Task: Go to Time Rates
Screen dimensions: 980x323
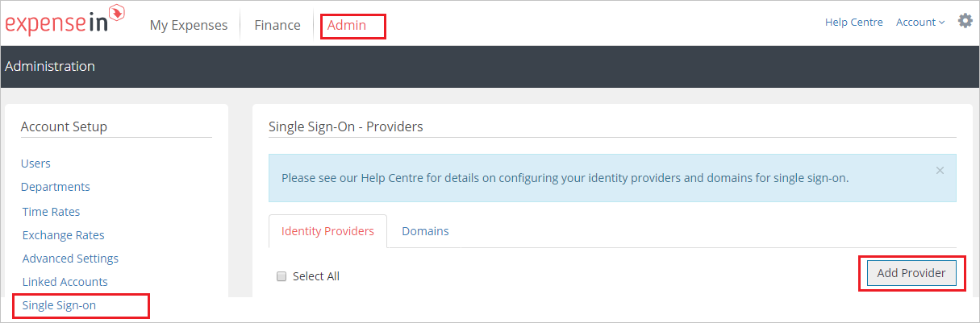Action: point(52,212)
